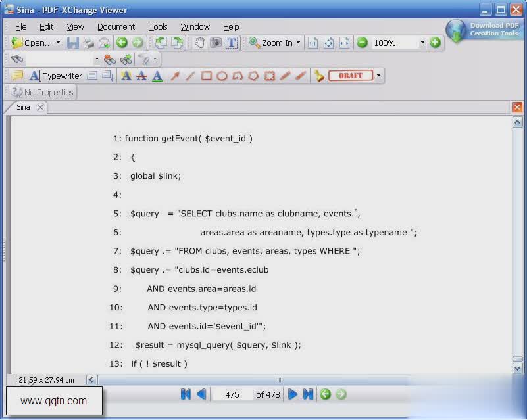
Task: Select the Pencil drawing tool
Action: (286, 76)
